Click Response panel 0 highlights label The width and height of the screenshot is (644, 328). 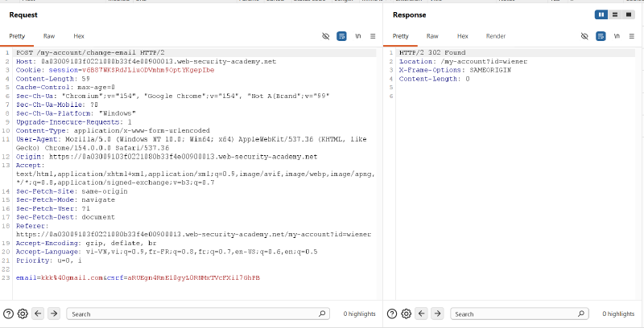(618, 314)
